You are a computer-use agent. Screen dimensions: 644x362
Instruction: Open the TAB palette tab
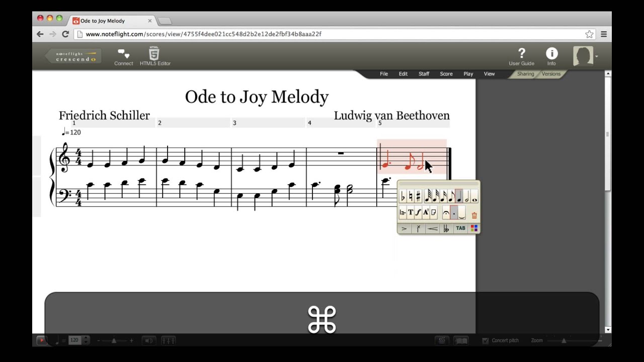tap(460, 228)
